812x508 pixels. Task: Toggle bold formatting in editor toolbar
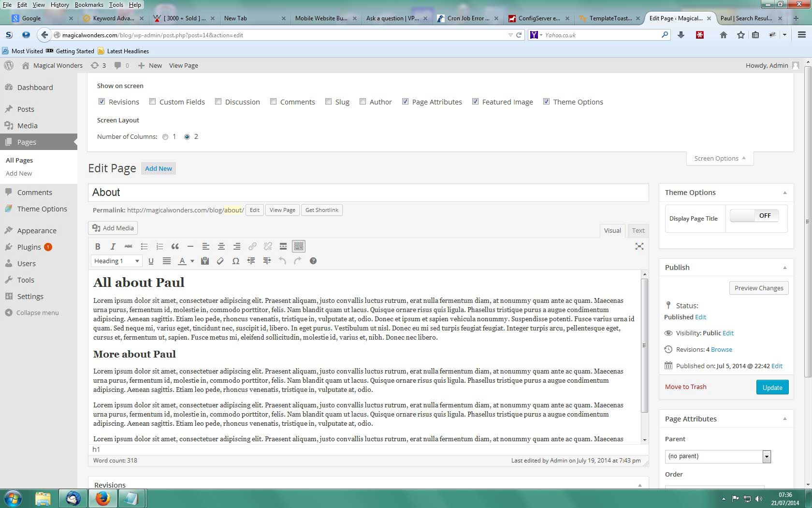pos(98,247)
